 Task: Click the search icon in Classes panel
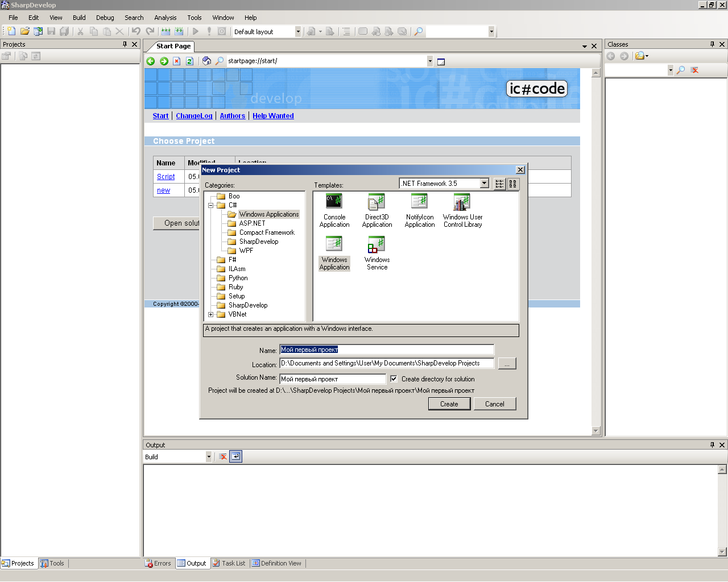coord(680,70)
